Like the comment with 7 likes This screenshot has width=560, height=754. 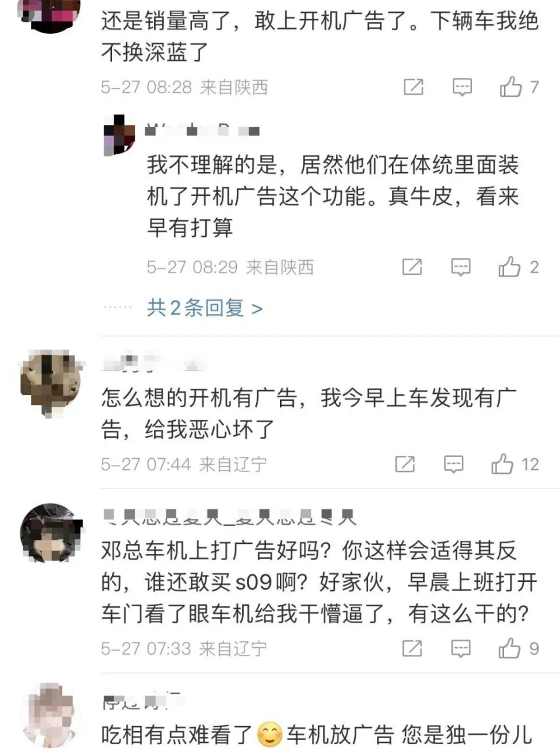pyautogui.click(x=512, y=88)
